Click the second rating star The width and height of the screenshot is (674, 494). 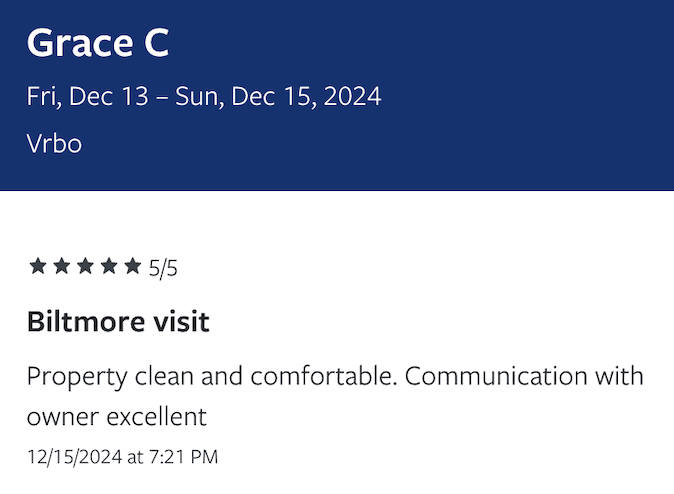point(61,266)
